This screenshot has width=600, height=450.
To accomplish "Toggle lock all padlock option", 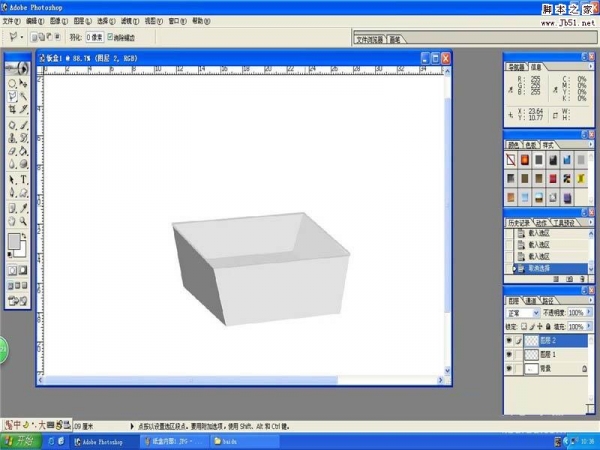I will [548, 326].
